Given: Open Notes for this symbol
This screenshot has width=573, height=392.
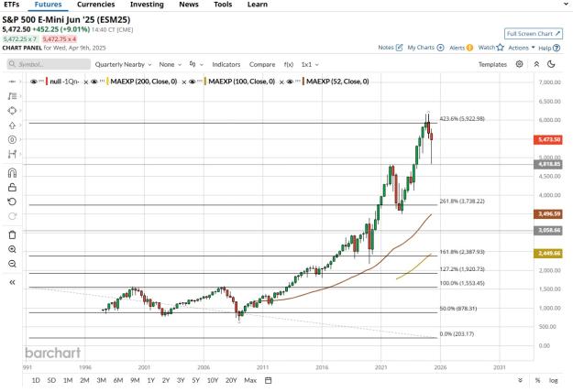Looking at the screenshot, I should point(391,48).
